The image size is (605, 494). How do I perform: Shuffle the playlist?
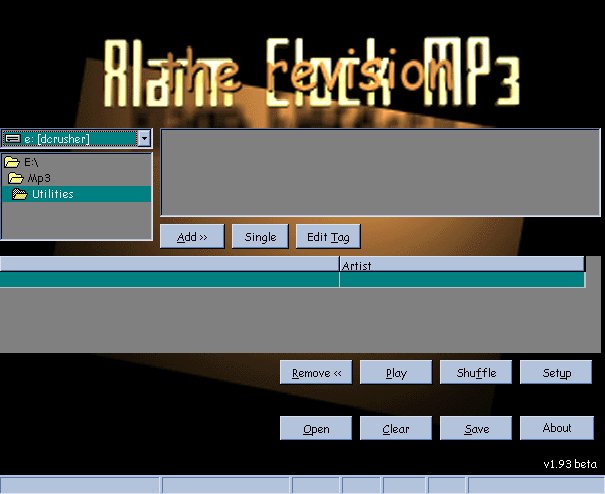(476, 372)
